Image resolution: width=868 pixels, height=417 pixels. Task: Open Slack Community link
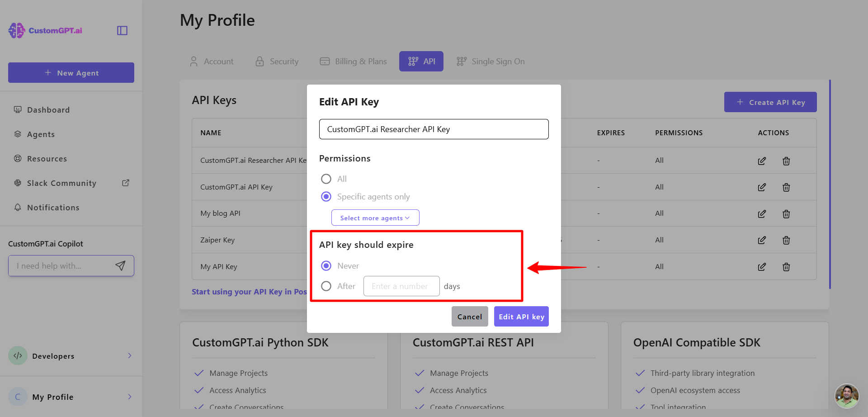click(61, 183)
